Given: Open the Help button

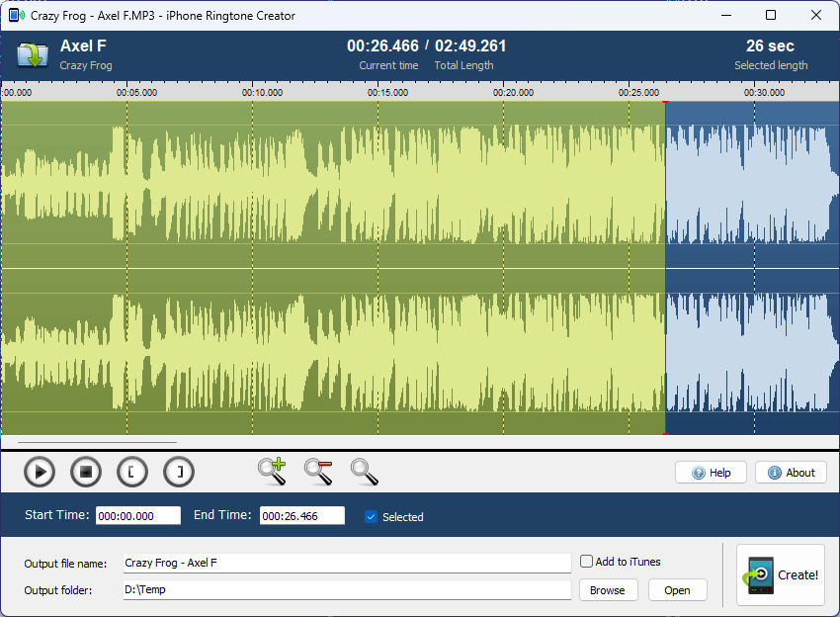Looking at the screenshot, I should click(x=711, y=473).
